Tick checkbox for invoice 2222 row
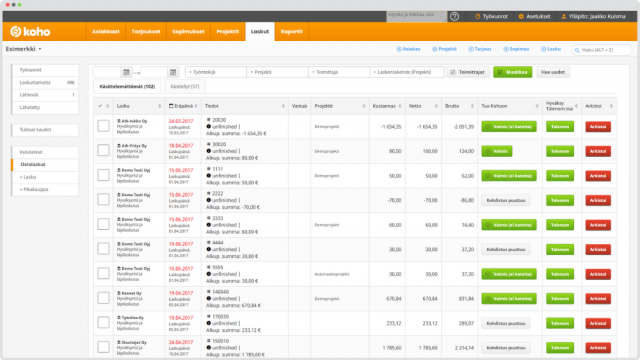The width and height of the screenshot is (640, 360). tap(103, 199)
